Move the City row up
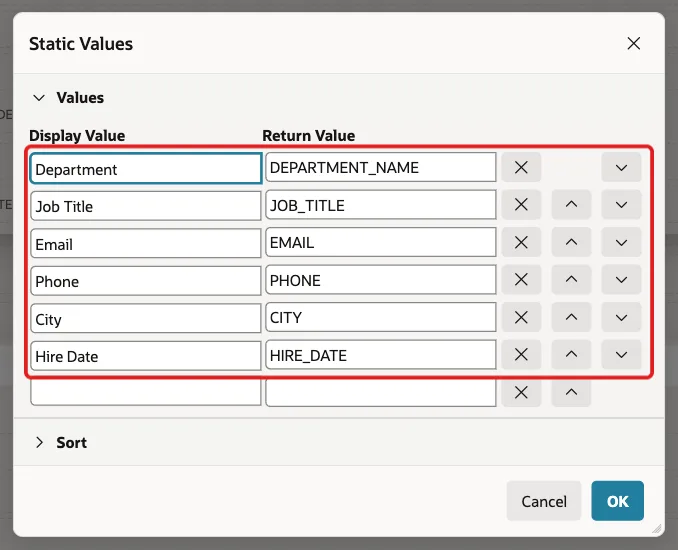The image size is (678, 550). click(571, 317)
